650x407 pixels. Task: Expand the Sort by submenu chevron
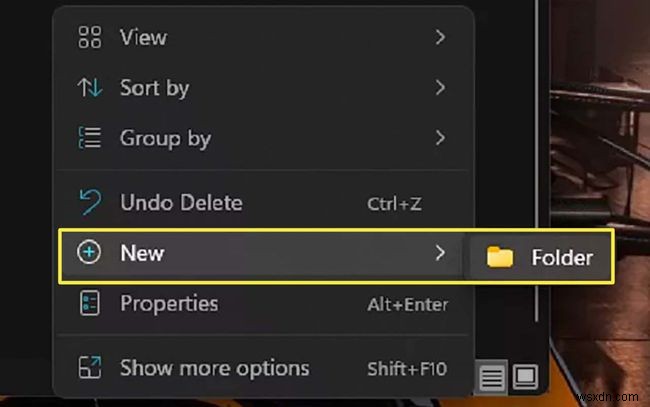tap(440, 88)
